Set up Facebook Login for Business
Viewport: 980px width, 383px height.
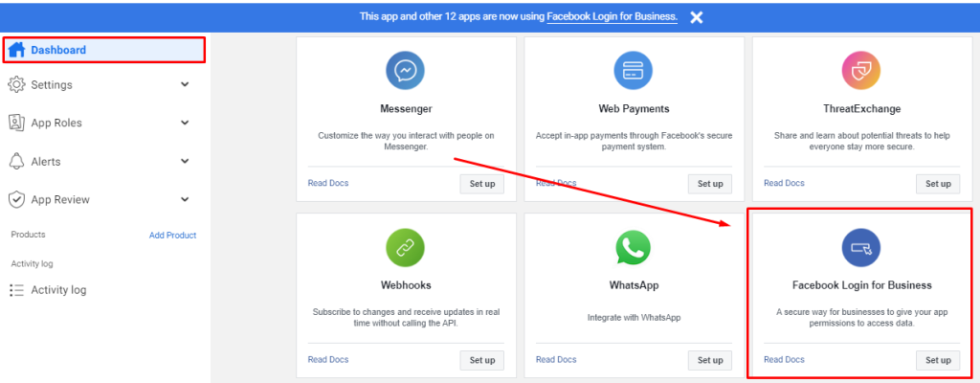(x=938, y=360)
